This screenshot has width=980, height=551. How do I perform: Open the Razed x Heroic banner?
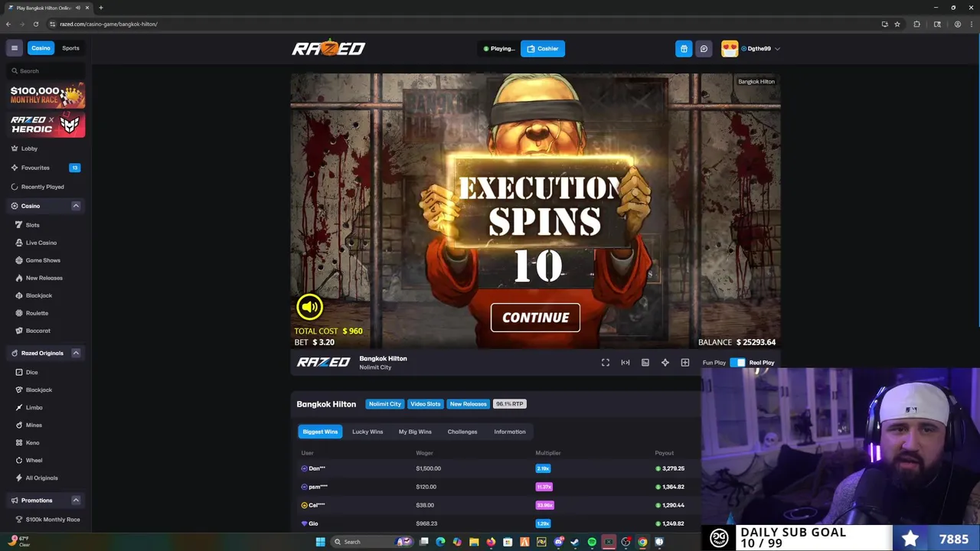click(47, 125)
